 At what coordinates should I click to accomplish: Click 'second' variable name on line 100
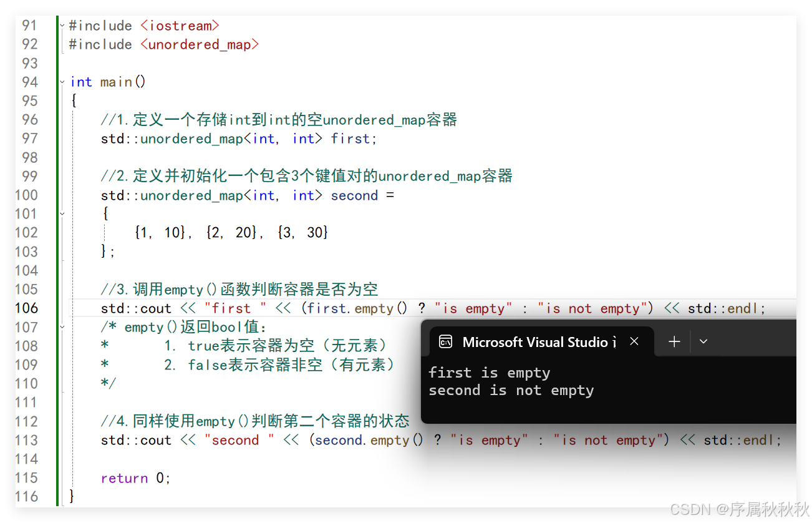click(354, 195)
